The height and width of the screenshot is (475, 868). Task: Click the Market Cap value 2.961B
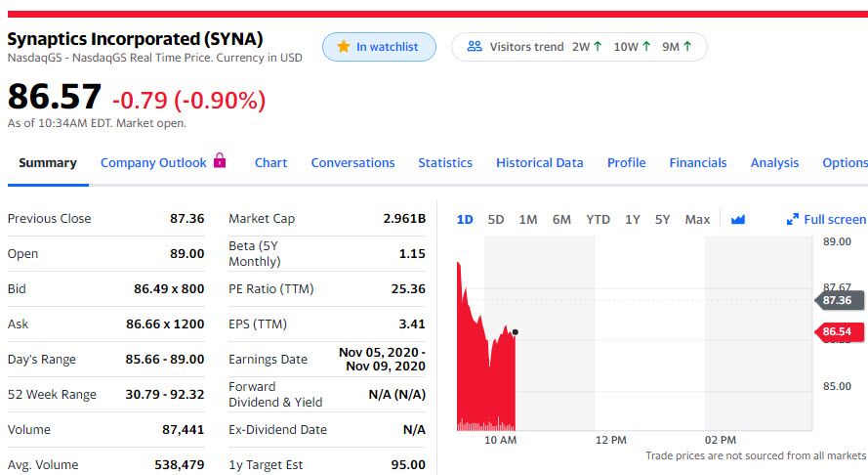tap(404, 218)
